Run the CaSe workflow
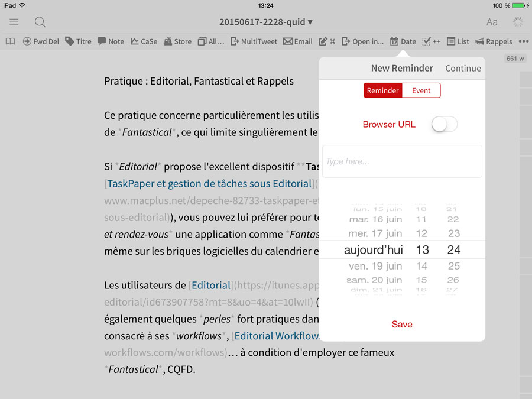The width and height of the screenshot is (532, 399). 144,41
